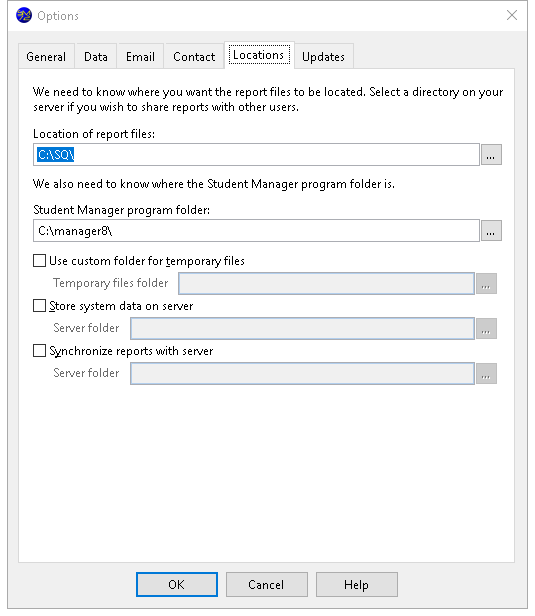Toggle Synchronize reports with server checkbox
This screenshot has height=616, width=535.
(39, 350)
